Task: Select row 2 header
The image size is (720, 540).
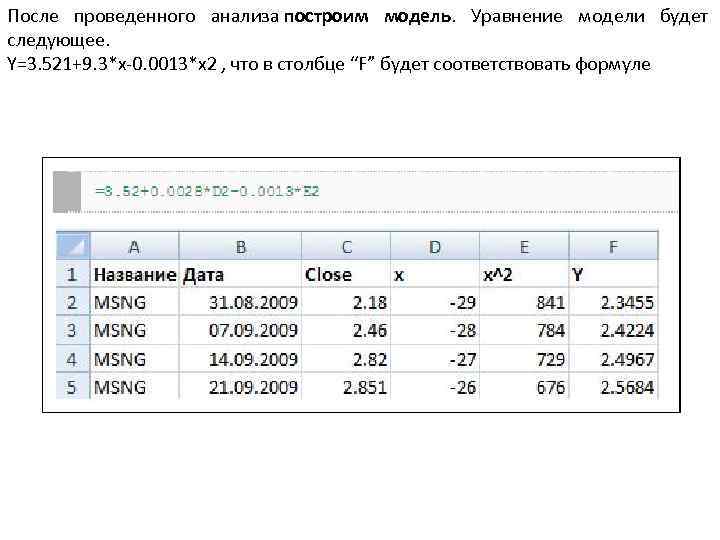Action: coord(73,302)
